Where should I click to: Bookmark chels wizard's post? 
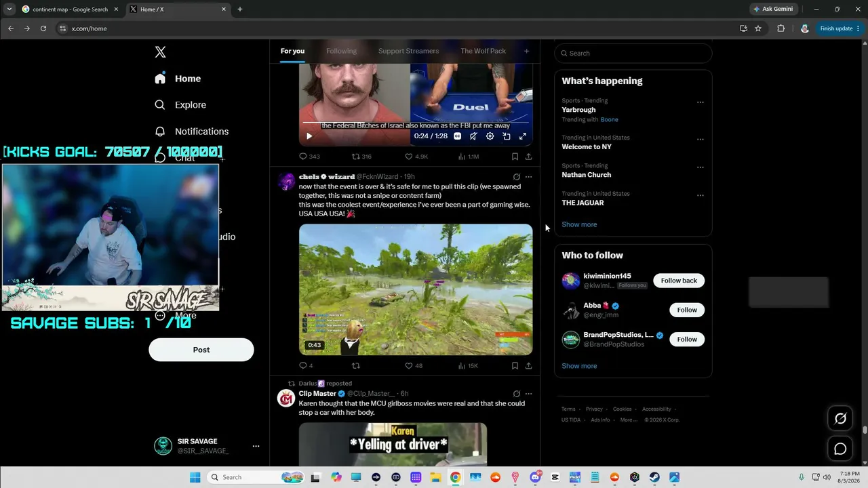(515, 366)
